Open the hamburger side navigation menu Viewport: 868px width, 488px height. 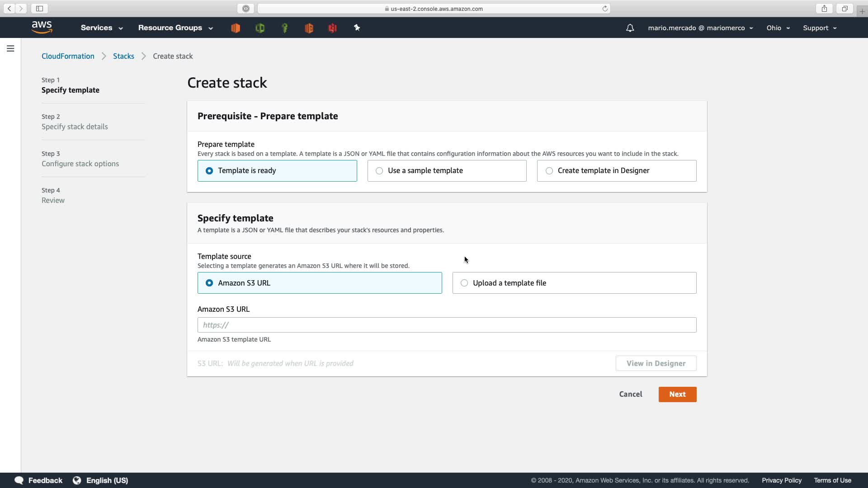point(10,48)
